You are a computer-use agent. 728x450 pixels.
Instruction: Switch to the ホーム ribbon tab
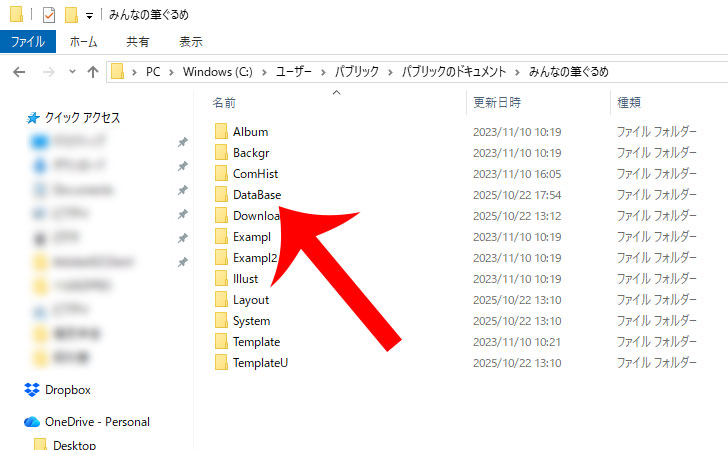83,42
